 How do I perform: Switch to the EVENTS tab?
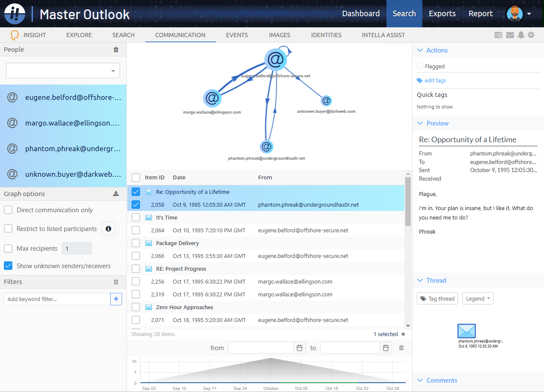[237, 35]
